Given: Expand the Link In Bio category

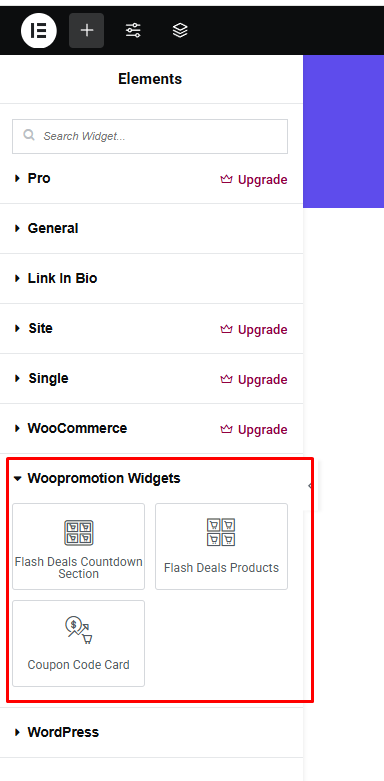Looking at the screenshot, I should pos(151,278).
